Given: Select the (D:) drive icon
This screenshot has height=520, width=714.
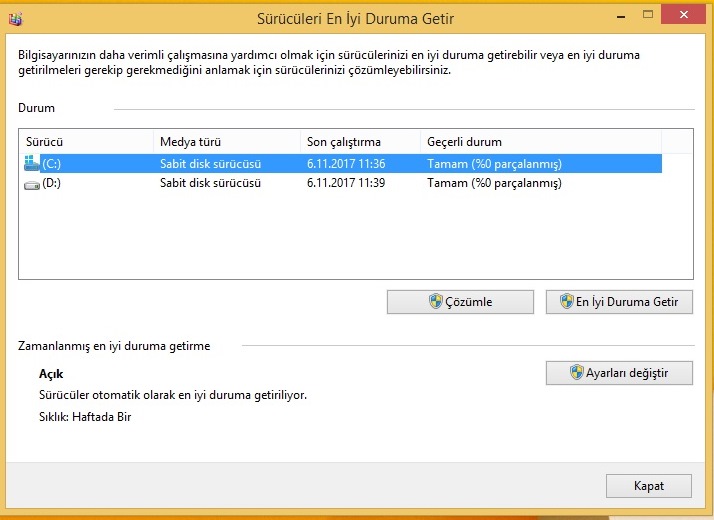Looking at the screenshot, I should (x=31, y=184).
